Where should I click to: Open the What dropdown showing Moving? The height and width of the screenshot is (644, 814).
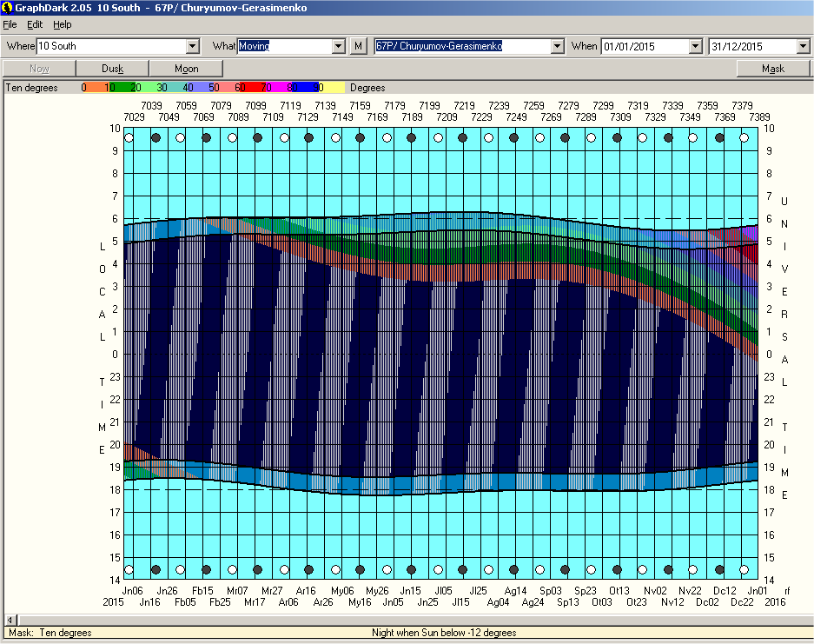tap(339, 46)
